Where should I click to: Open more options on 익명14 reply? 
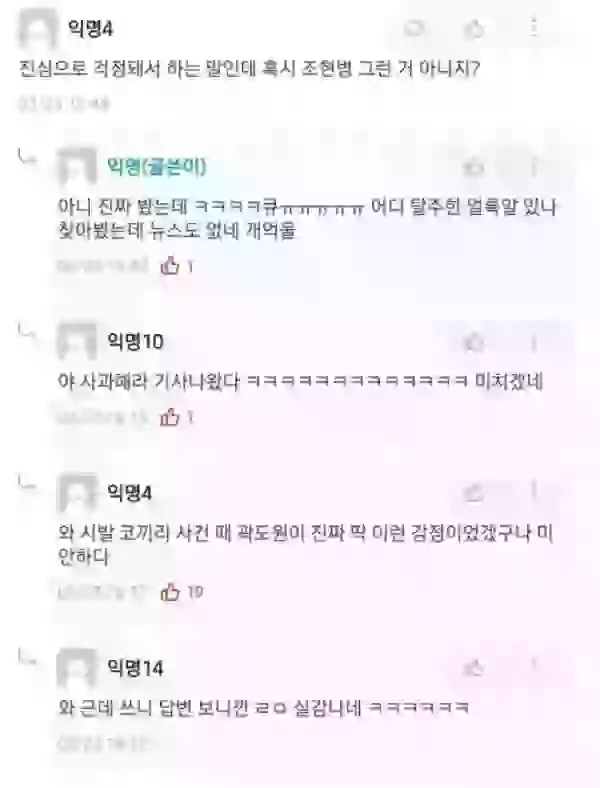coord(534,667)
